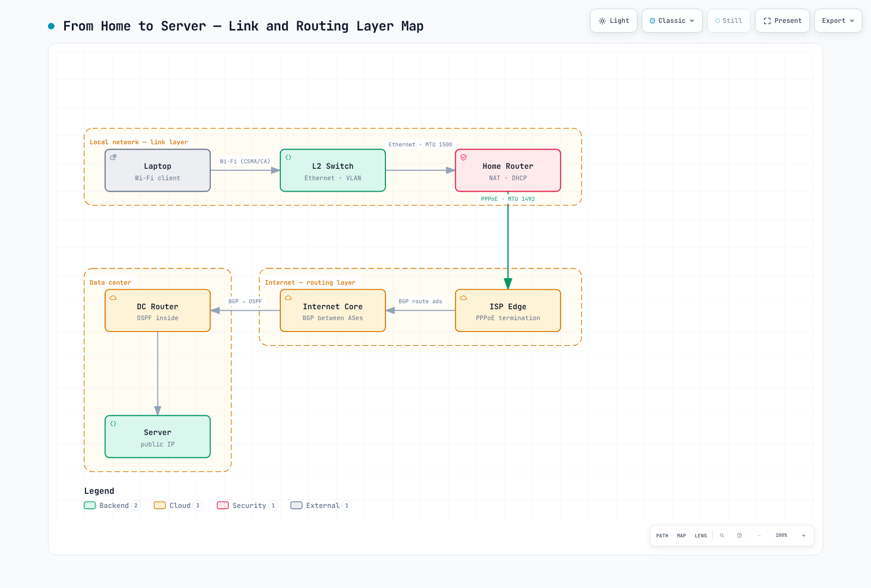Click the shield icon on Home Router node

click(x=464, y=157)
